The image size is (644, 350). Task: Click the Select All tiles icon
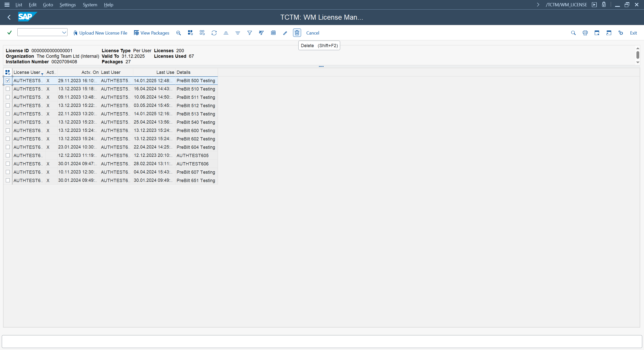pyautogui.click(x=190, y=33)
